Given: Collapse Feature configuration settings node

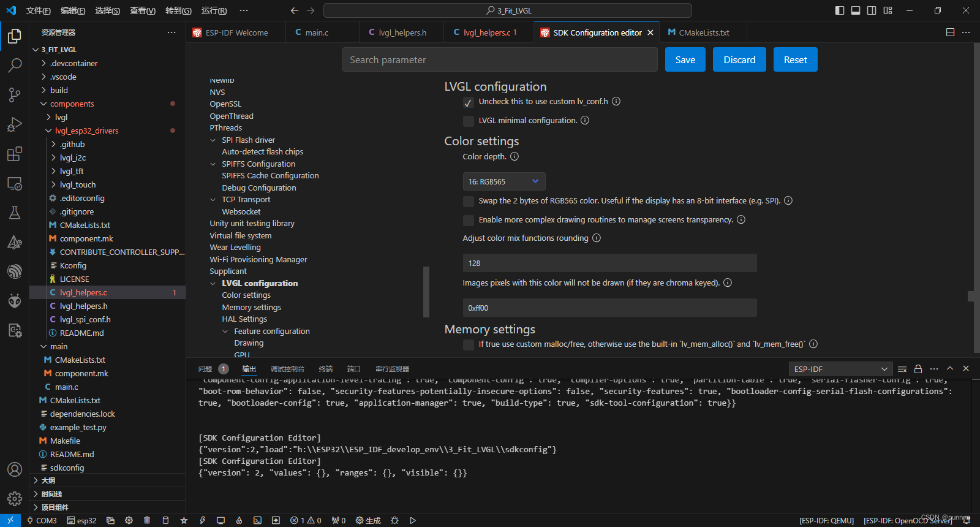Looking at the screenshot, I should (x=225, y=332).
